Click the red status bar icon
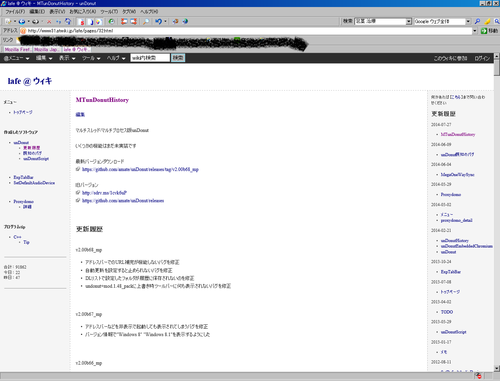Viewport: 500px width, 381px height. 479,376
